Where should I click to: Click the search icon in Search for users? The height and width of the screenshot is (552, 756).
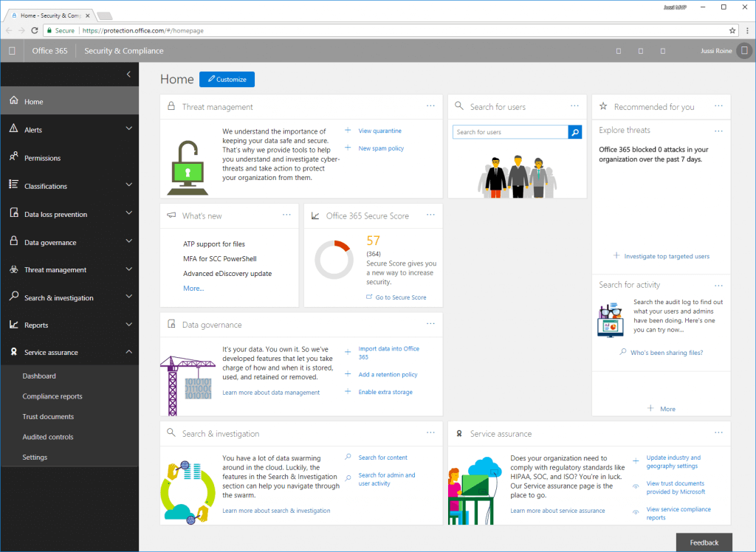[574, 132]
